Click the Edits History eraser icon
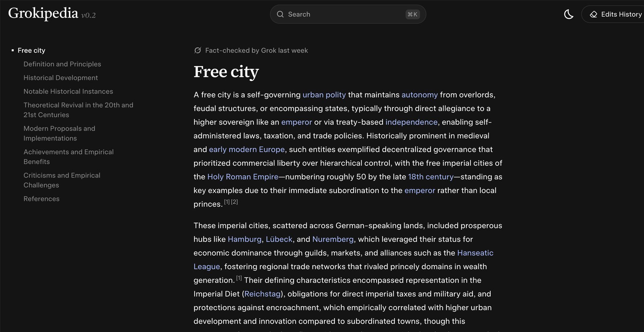Screen dimensions: 644x332 tap(593, 14)
